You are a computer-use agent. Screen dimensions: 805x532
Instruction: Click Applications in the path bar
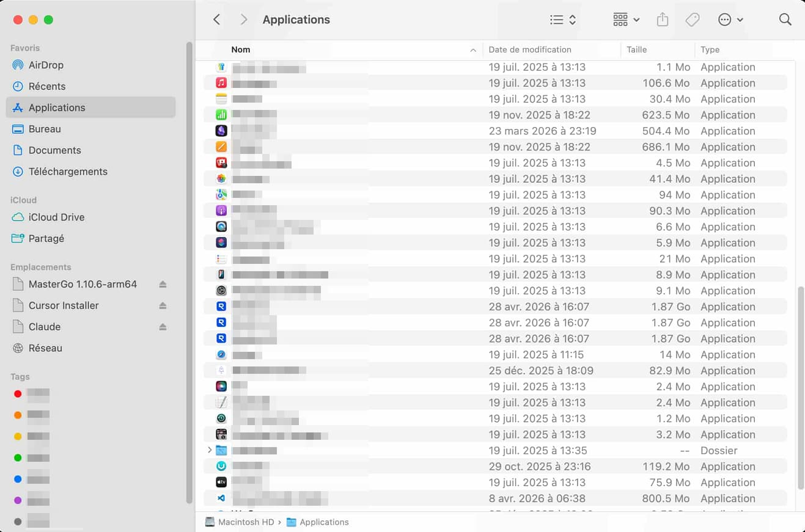[318, 522]
